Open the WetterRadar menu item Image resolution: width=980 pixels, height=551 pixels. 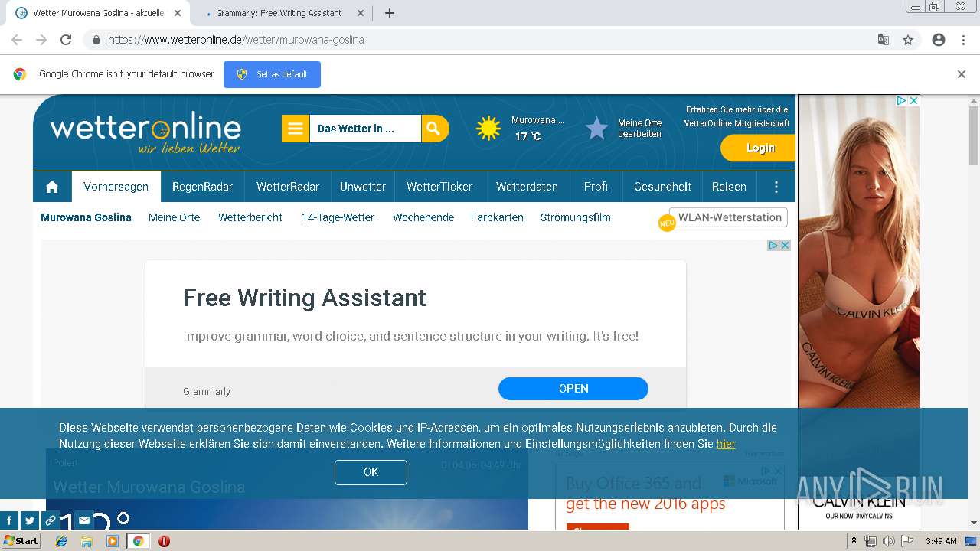point(288,187)
